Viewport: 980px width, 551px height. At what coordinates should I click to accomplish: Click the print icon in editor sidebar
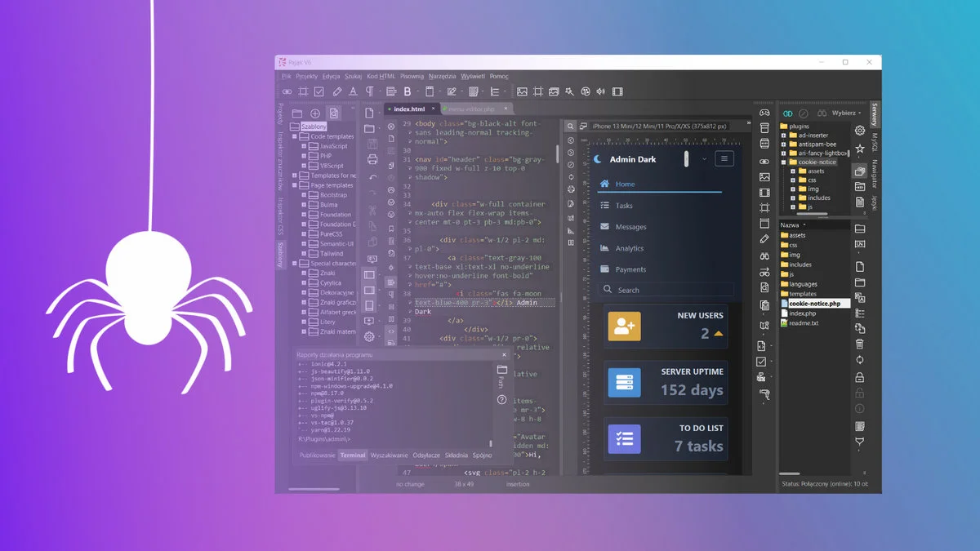click(x=372, y=159)
